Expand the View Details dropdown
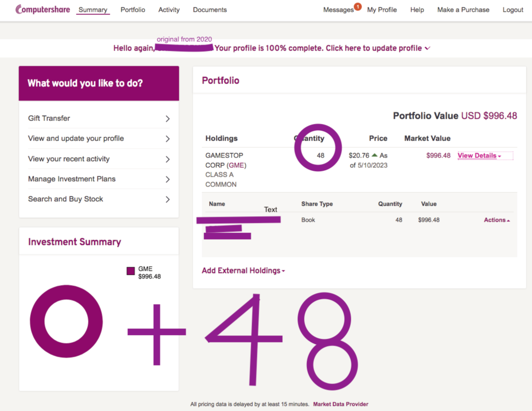532x411 pixels. pyautogui.click(x=479, y=156)
